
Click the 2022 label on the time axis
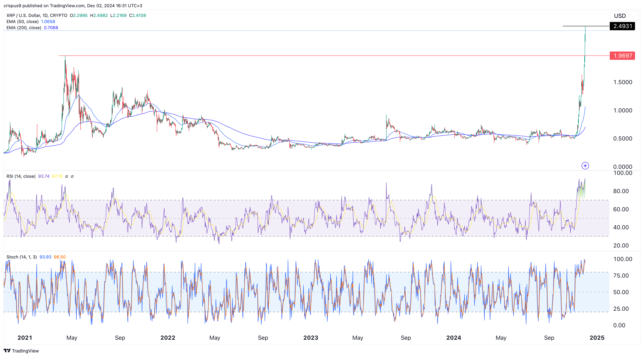(168, 338)
